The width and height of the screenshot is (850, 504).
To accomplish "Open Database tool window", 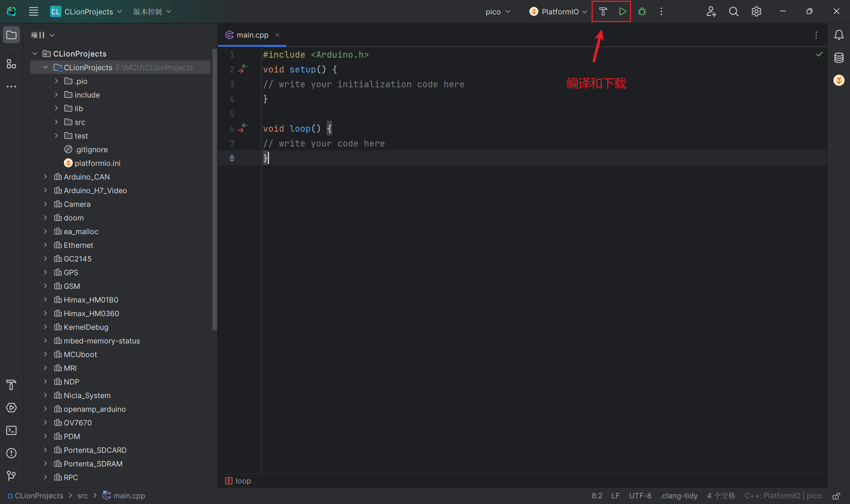I will 839,58.
